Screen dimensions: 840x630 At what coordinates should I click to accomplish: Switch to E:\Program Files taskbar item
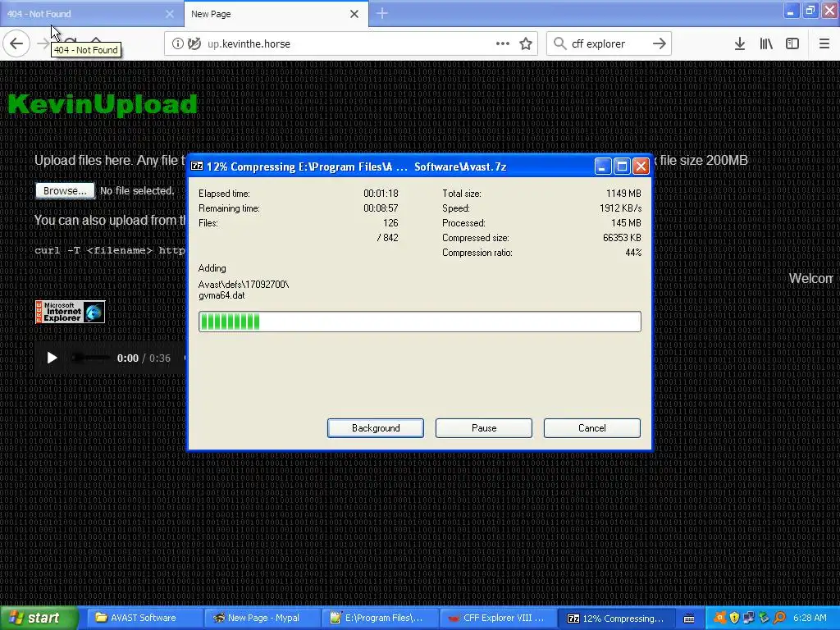381,618
